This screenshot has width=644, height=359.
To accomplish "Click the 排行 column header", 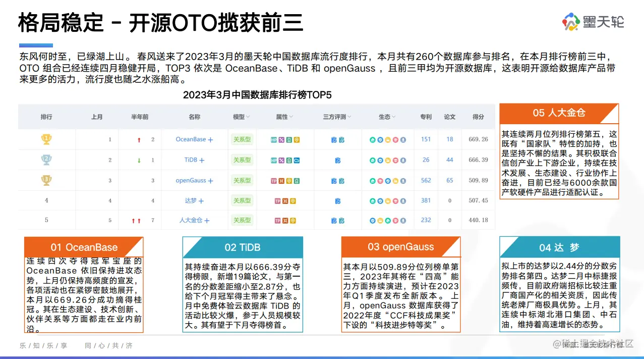I will coord(46,117).
